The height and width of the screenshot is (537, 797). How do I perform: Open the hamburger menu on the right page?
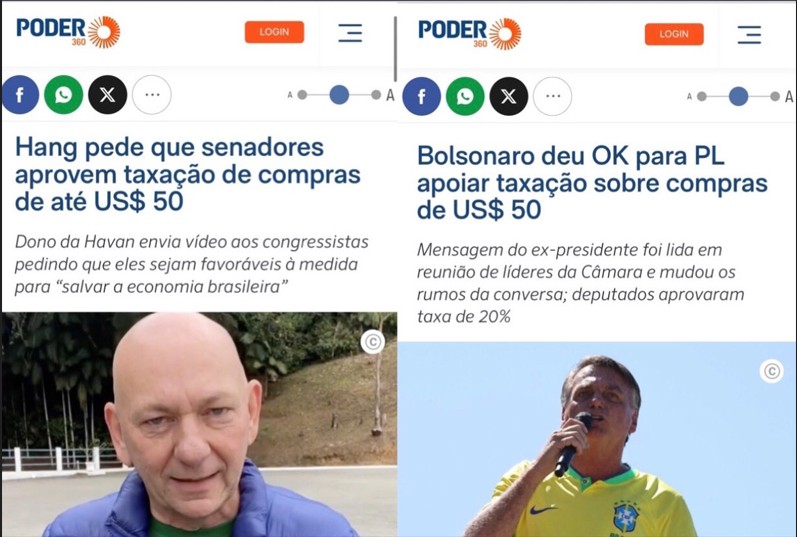tap(749, 35)
